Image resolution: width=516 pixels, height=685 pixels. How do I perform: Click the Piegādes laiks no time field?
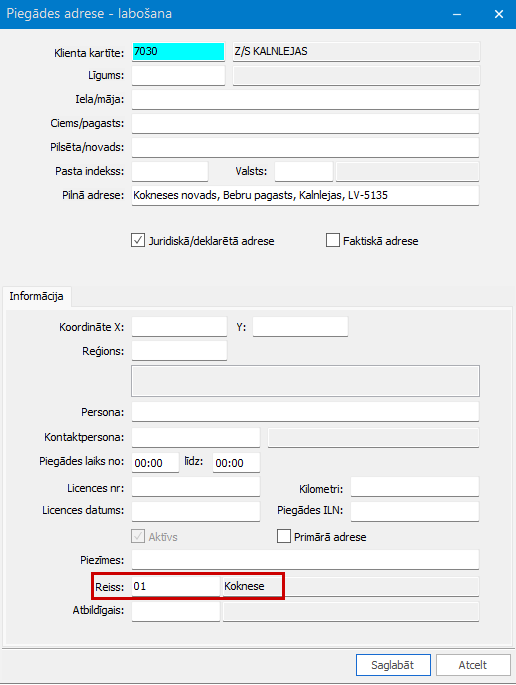click(156, 463)
